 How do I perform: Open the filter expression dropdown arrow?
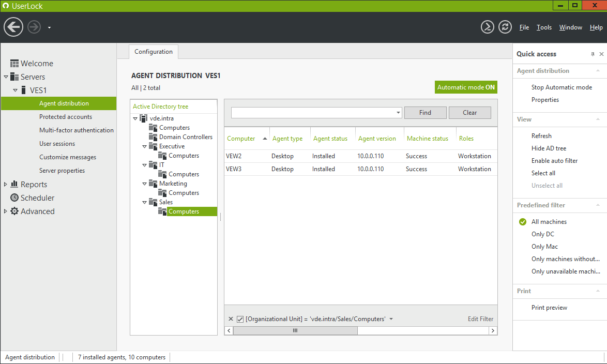[x=391, y=319]
